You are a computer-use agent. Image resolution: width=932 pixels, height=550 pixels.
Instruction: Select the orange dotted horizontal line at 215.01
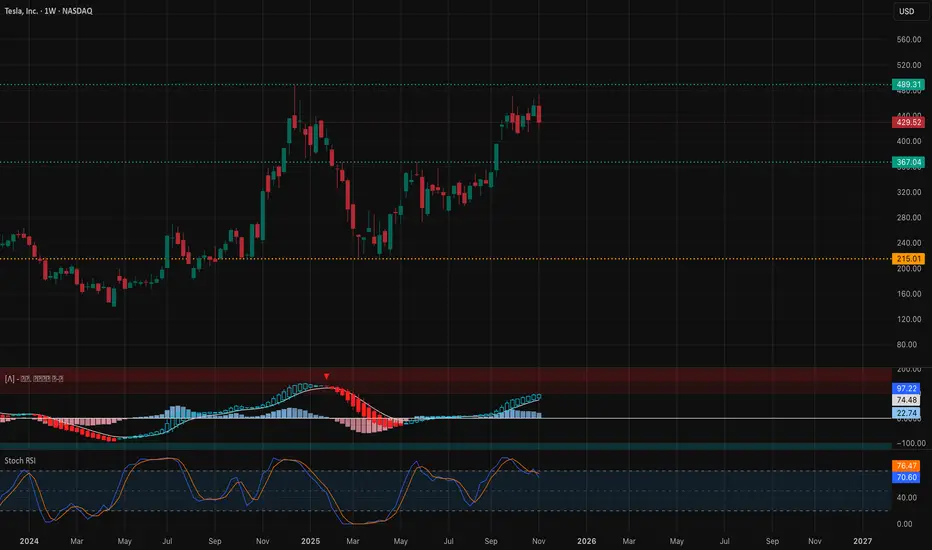pyautogui.click(x=446, y=259)
